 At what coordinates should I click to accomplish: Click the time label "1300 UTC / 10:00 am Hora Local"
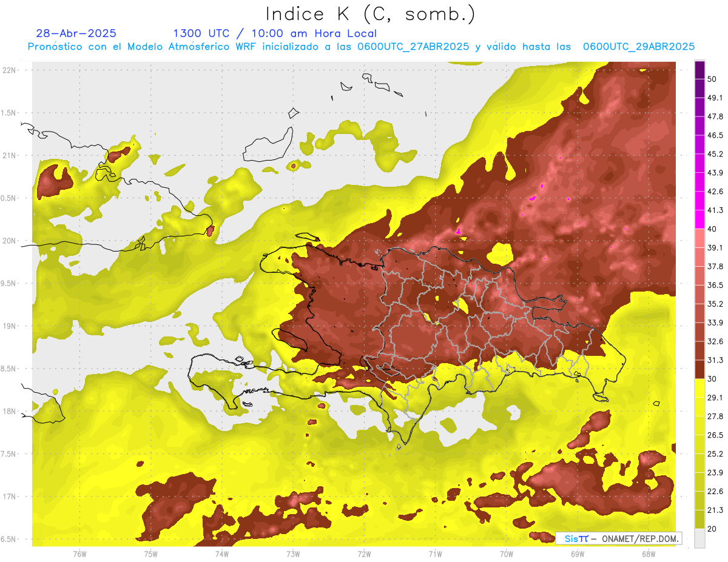pyautogui.click(x=275, y=33)
